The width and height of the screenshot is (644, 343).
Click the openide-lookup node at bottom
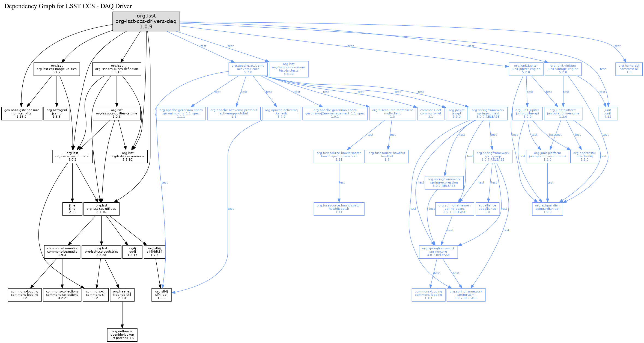(x=122, y=335)
